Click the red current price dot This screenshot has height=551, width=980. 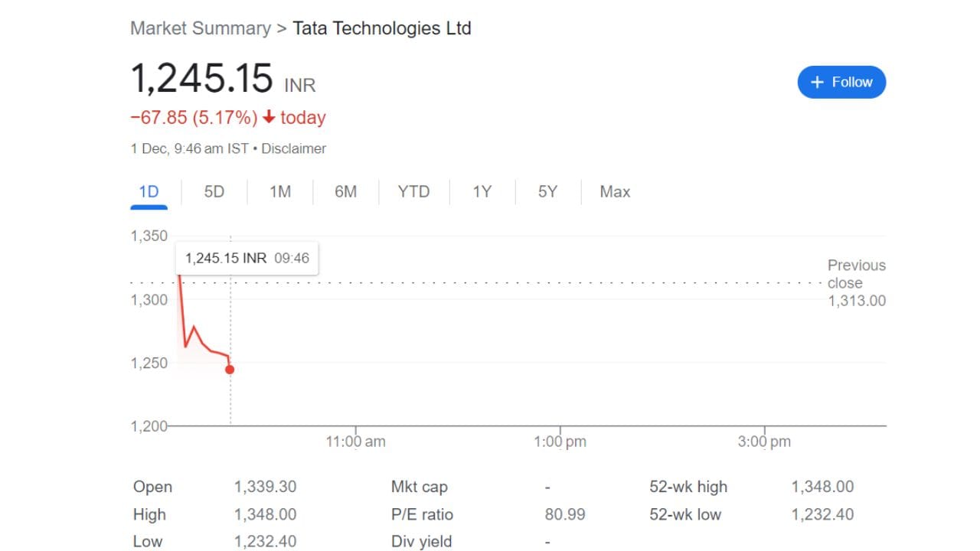pyautogui.click(x=230, y=370)
